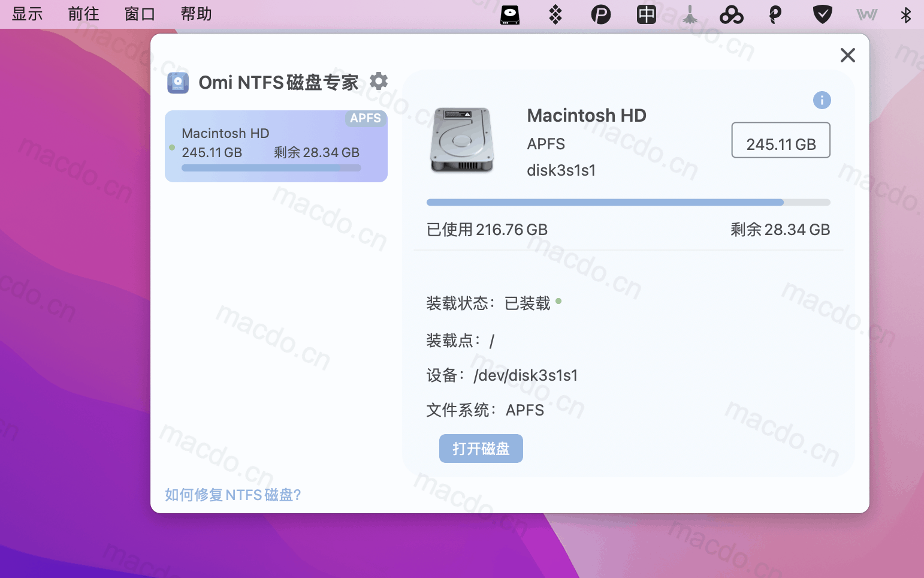Click the 装载点: / line

tap(460, 341)
